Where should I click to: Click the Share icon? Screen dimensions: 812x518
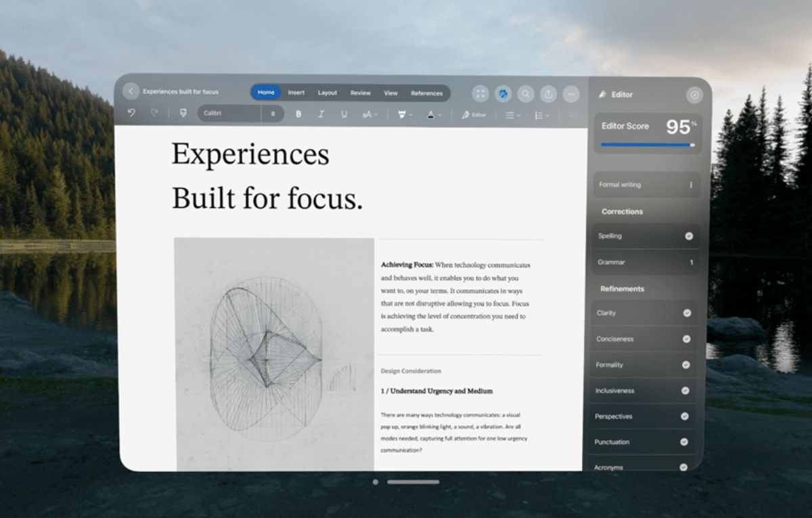coord(549,93)
